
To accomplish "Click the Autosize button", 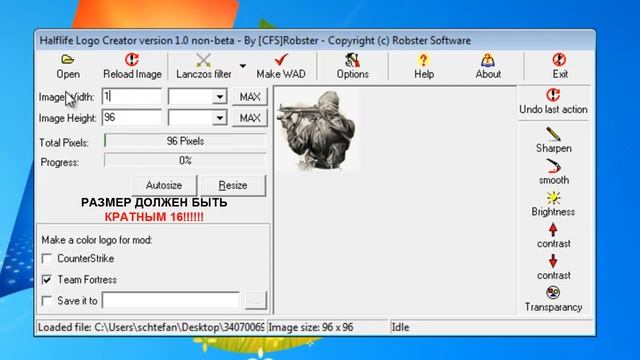I will (164, 185).
